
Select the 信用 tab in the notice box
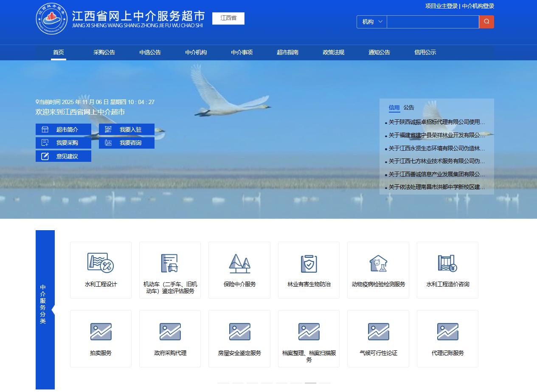click(394, 107)
